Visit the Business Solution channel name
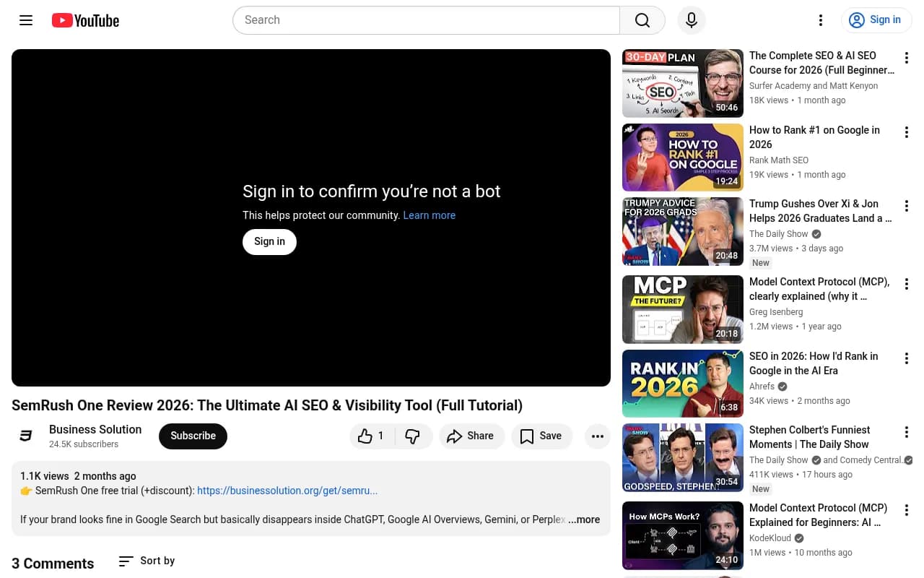Image resolution: width=924 pixels, height=578 pixels. [95, 429]
